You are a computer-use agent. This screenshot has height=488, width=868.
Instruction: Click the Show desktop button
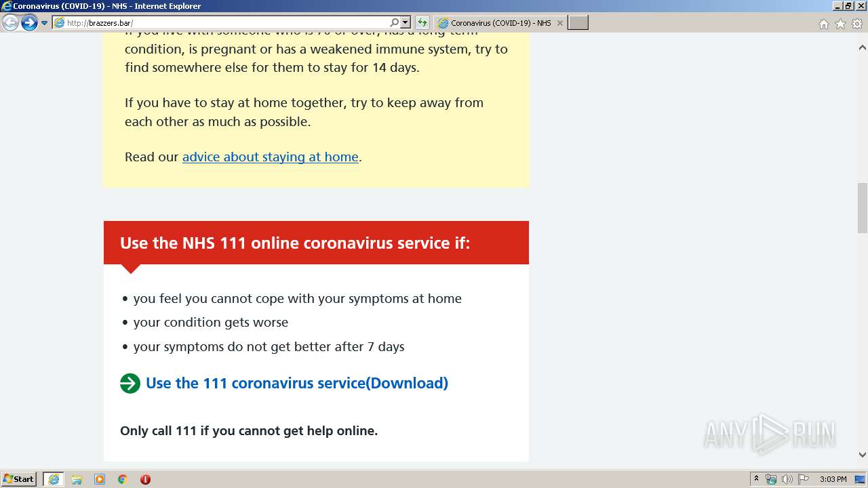point(860,479)
